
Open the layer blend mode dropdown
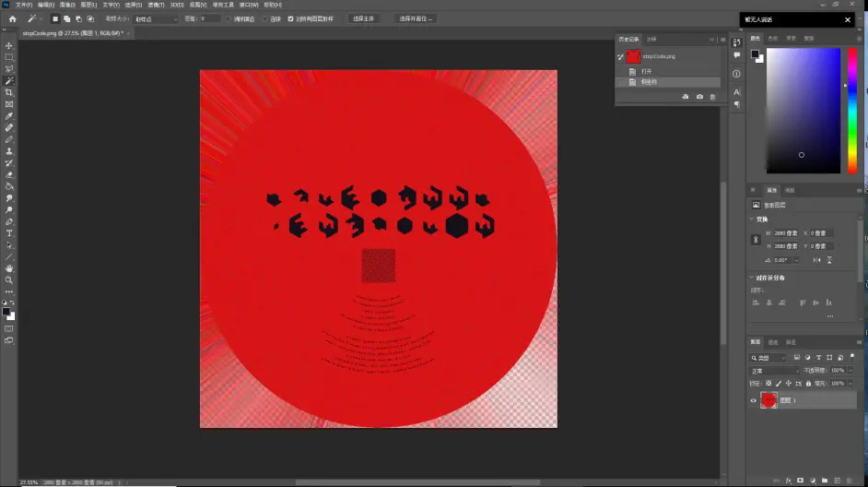pos(772,370)
